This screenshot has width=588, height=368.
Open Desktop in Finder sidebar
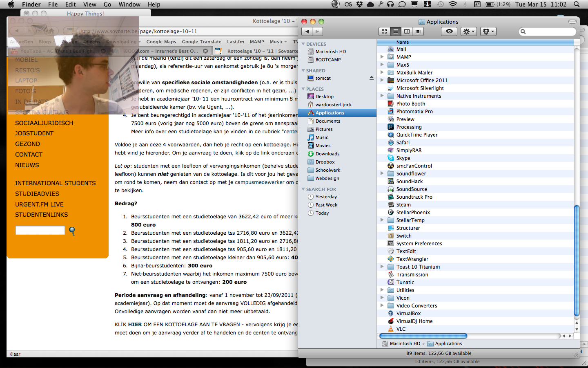coord(324,96)
